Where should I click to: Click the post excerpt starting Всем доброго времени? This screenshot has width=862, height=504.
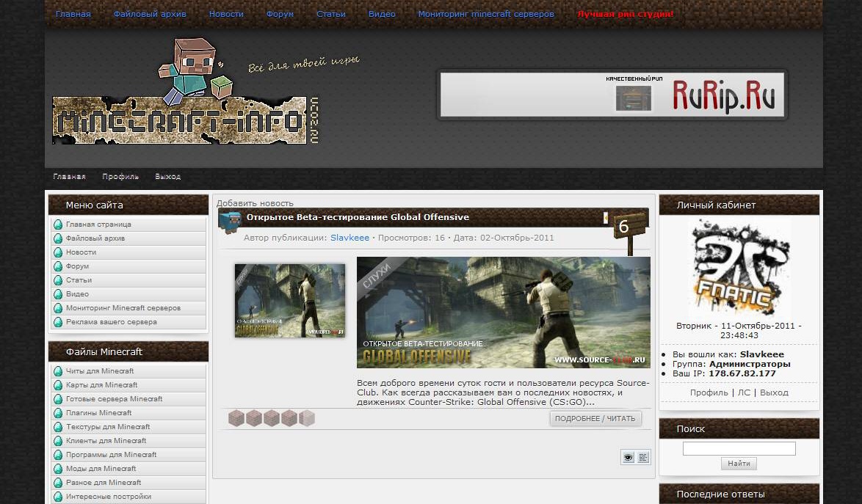click(x=503, y=392)
